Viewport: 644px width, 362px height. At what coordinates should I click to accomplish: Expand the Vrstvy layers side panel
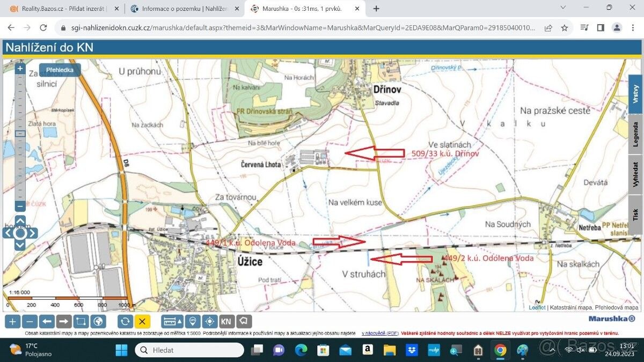click(635, 94)
